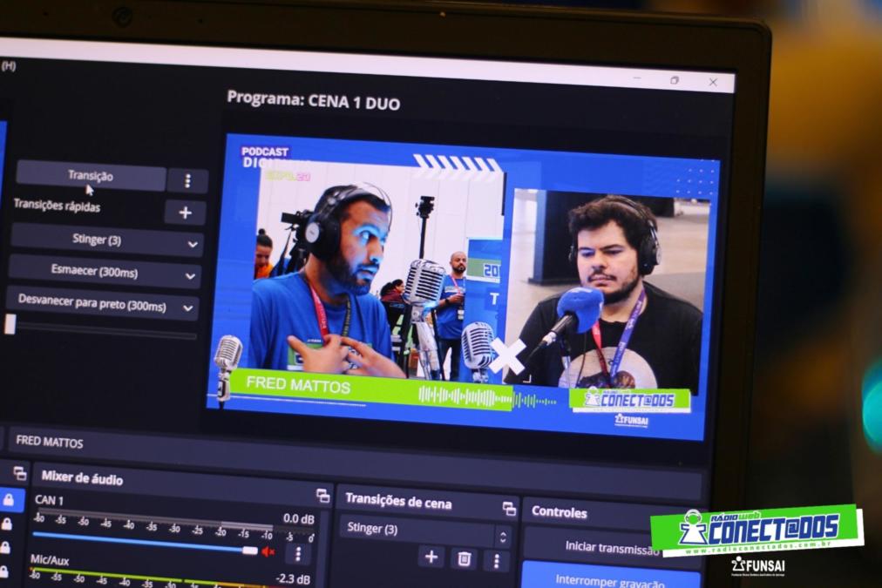Click the Transições rápidas label

tap(57, 206)
